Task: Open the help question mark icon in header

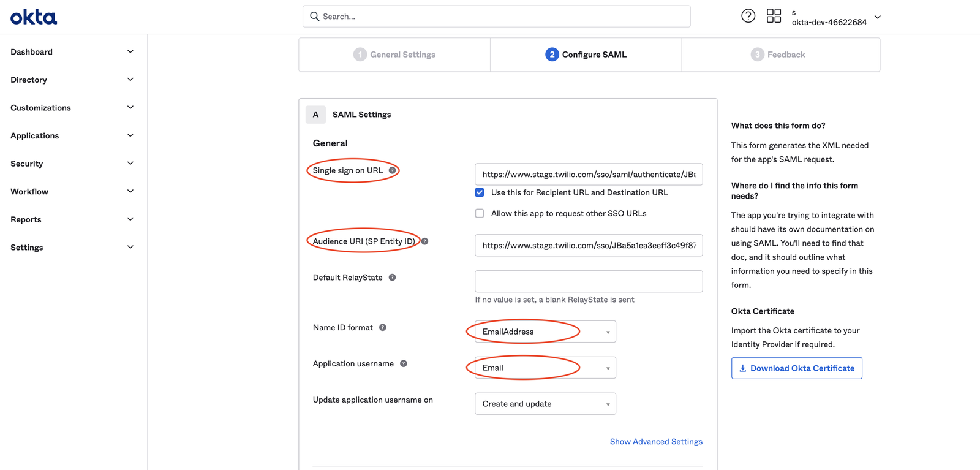Action: (748, 16)
